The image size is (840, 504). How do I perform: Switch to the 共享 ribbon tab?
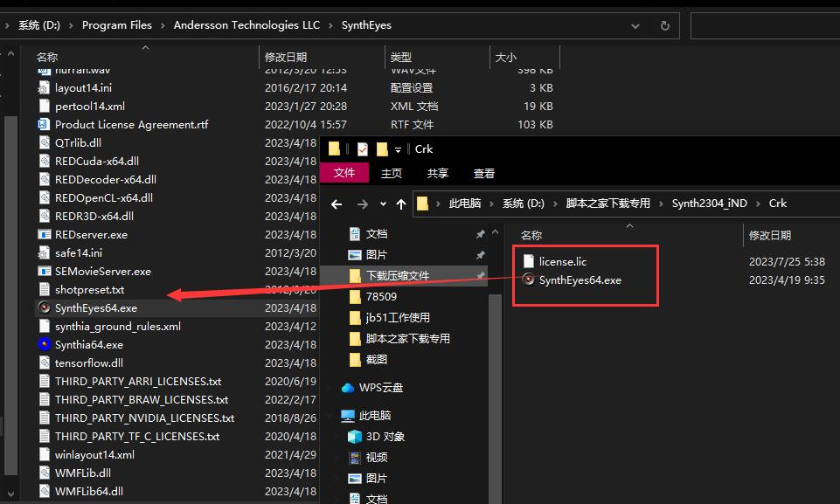point(438,173)
